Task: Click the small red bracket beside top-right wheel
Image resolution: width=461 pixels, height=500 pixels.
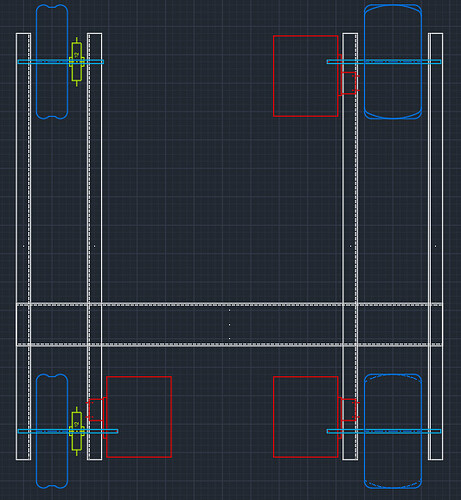Action: click(349, 83)
